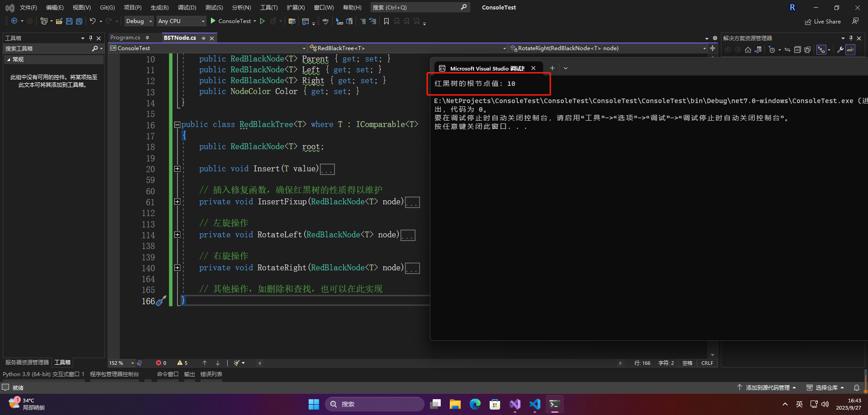Viewport: 868px width, 415px height.
Task: Open the 输出 tab
Action: pyautogui.click(x=190, y=374)
